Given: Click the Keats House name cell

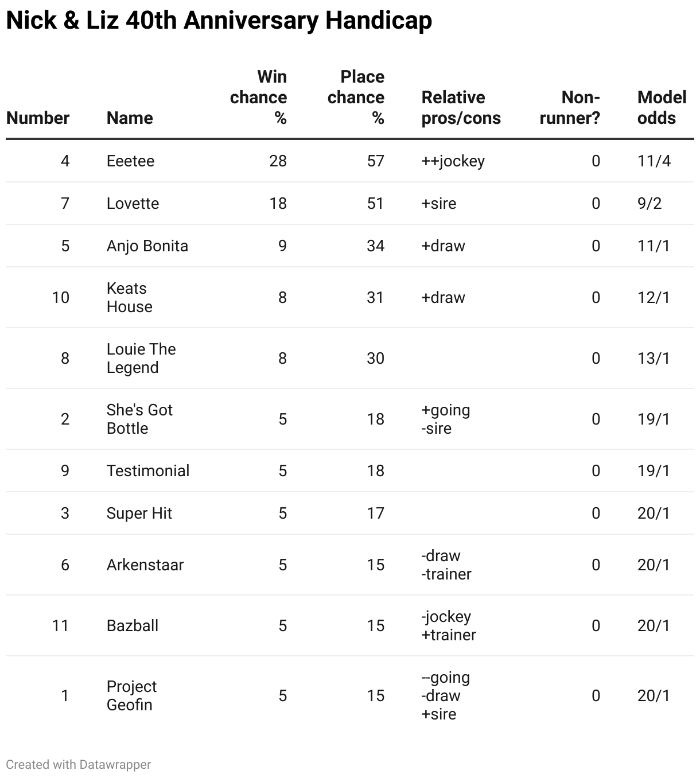Looking at the screenshot, I should [x=130, y=297].
